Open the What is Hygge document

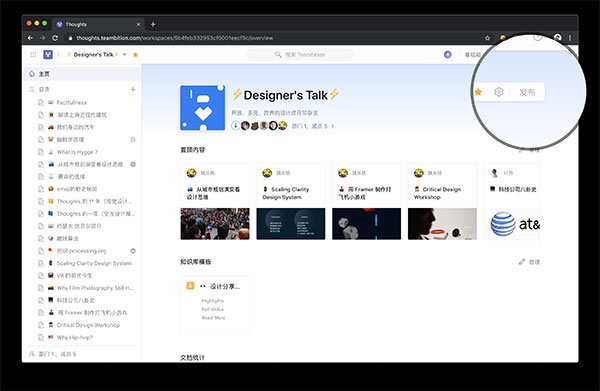(x=77, y=152)
